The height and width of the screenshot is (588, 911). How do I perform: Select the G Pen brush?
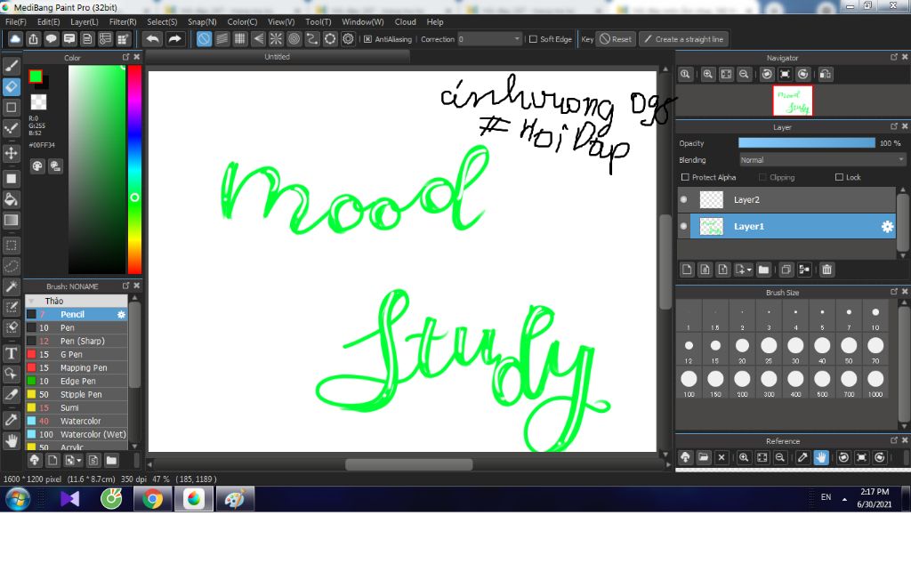[77, 354]
